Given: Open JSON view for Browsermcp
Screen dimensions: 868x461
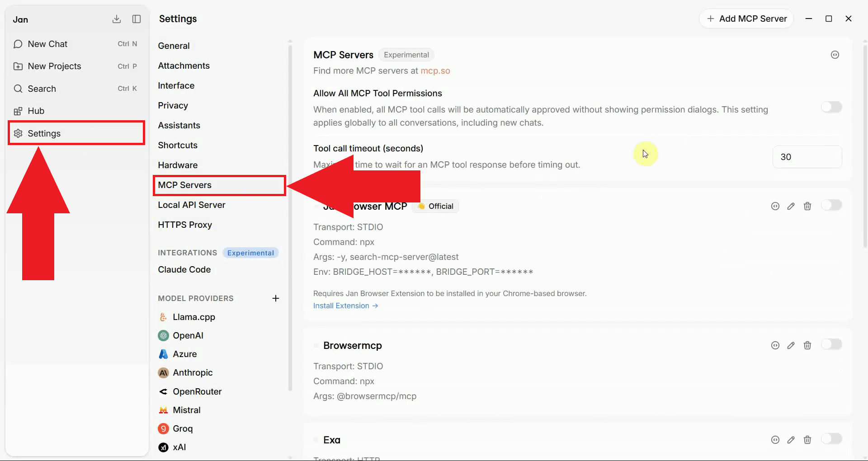Looking at the screenshot, I should click(775, 345).
